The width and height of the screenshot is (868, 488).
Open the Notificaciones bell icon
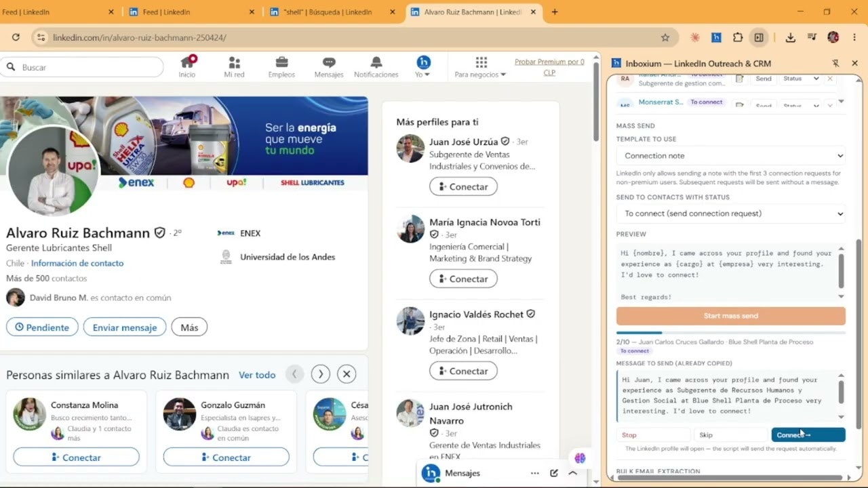point(376,66)
